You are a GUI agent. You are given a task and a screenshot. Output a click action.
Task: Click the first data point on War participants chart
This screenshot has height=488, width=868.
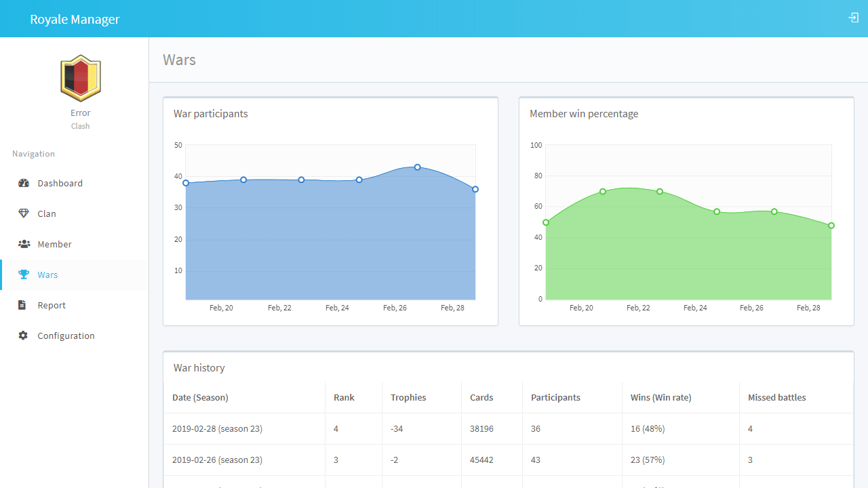tap(186, 183)
